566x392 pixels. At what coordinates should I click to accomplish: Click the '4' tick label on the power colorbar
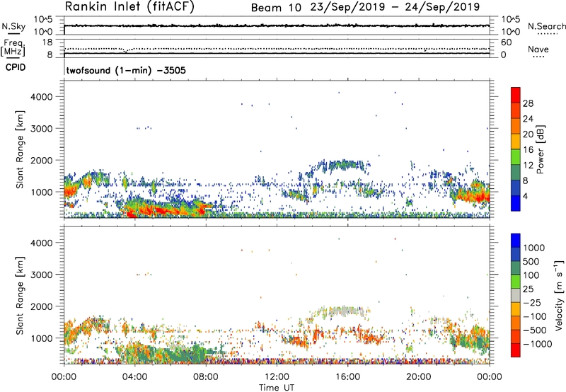click(526, 197)
